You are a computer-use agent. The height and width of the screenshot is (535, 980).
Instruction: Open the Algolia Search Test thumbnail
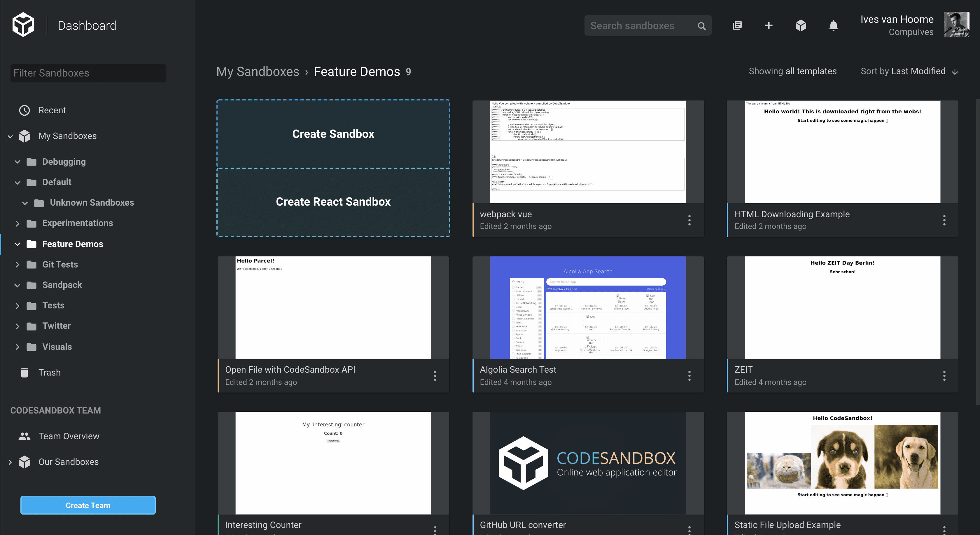[587, 308]
